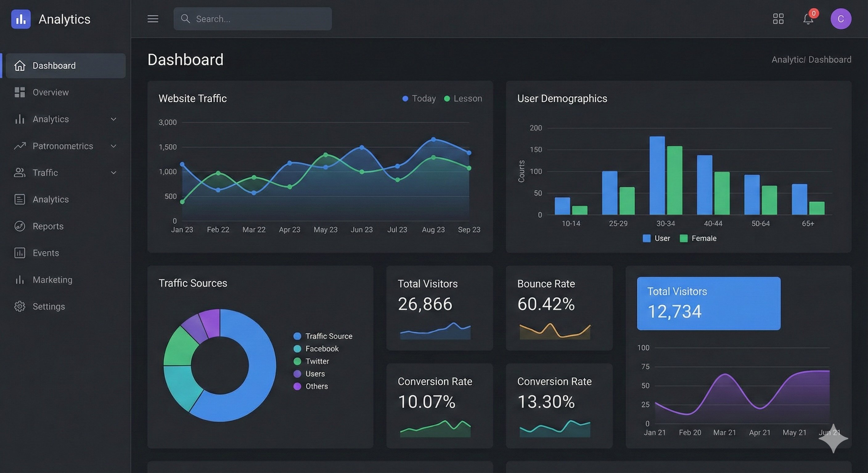Toggle the Today series on Website Traffic chart
868x473 pixels.
click(419, 98)
